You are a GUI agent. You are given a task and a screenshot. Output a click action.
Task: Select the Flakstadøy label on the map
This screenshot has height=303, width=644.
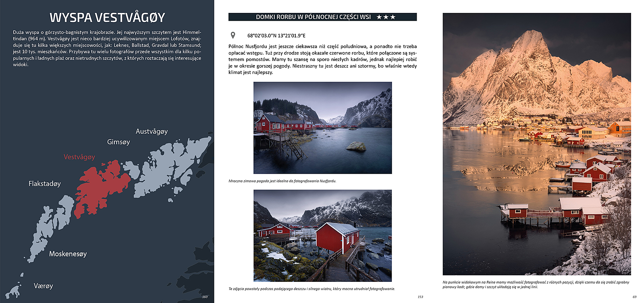[44, 184]
